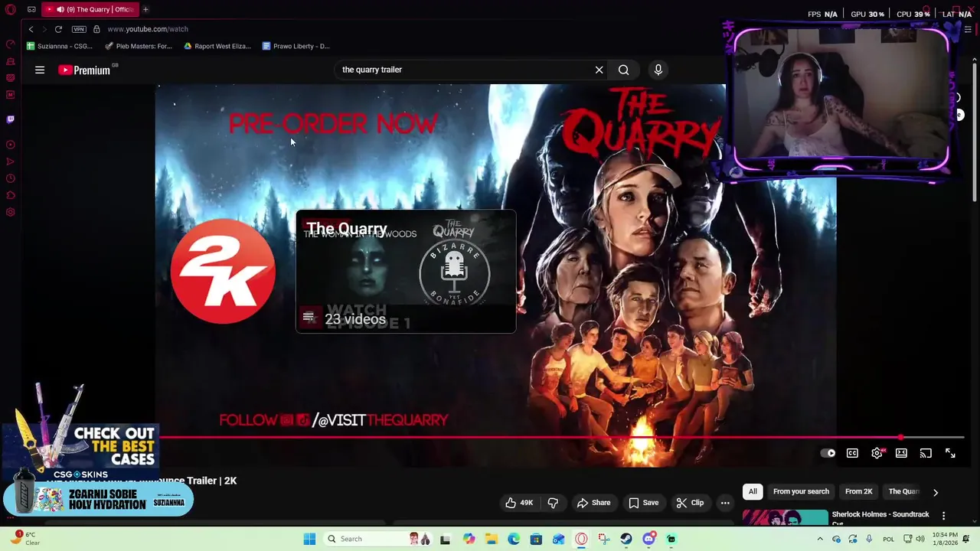This screenshot has height=551, width=980.
Task: Create a Clip of the video
Action: pos(690,503)
